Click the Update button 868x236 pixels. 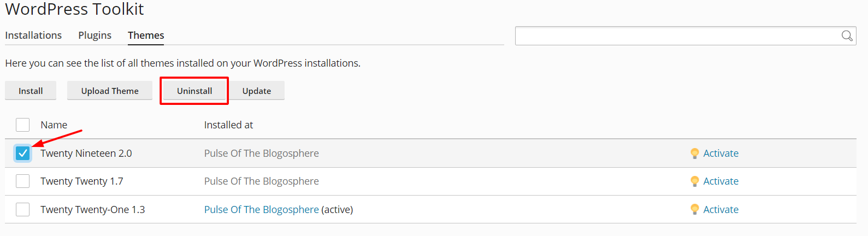tap(257, 91)
